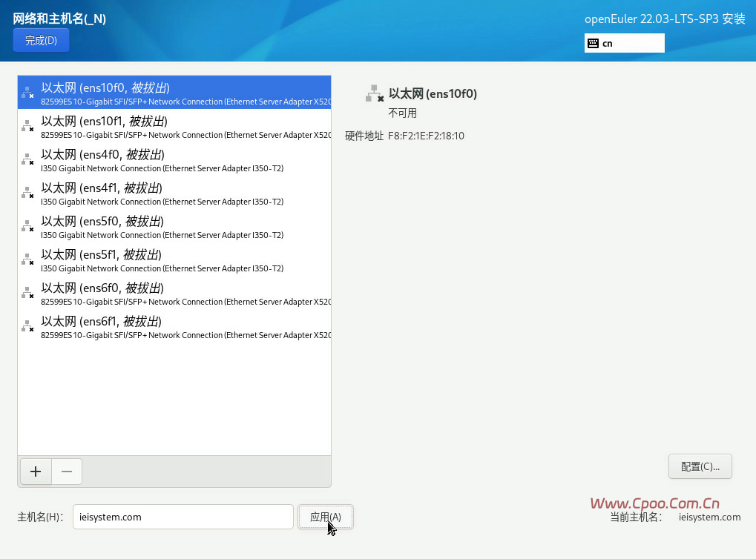Image resolution: width=756 pixels, height=559 pixels.
Task: Select 以太网 (ens4f0, 被拔出) entry
Action: 174,159
